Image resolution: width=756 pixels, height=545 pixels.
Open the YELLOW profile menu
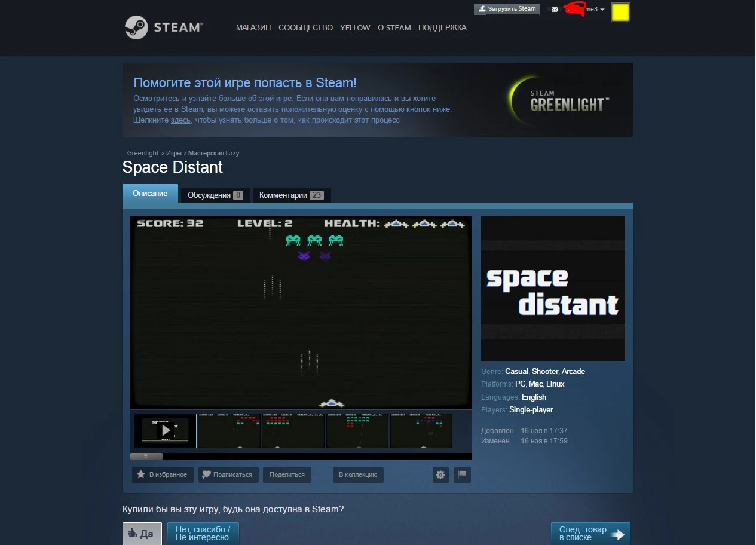pyautogui.click(x=355, y=27)
